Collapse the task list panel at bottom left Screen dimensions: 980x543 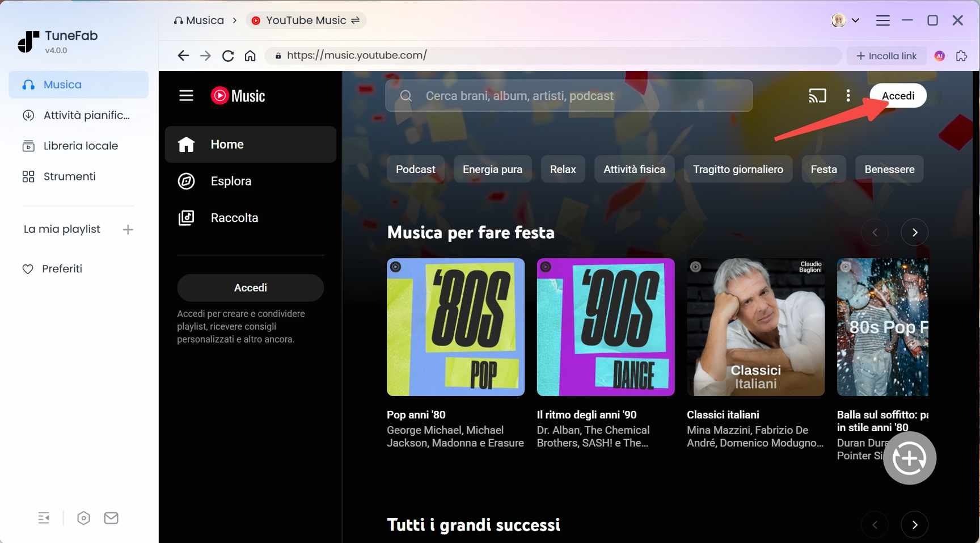click(44, 517)
